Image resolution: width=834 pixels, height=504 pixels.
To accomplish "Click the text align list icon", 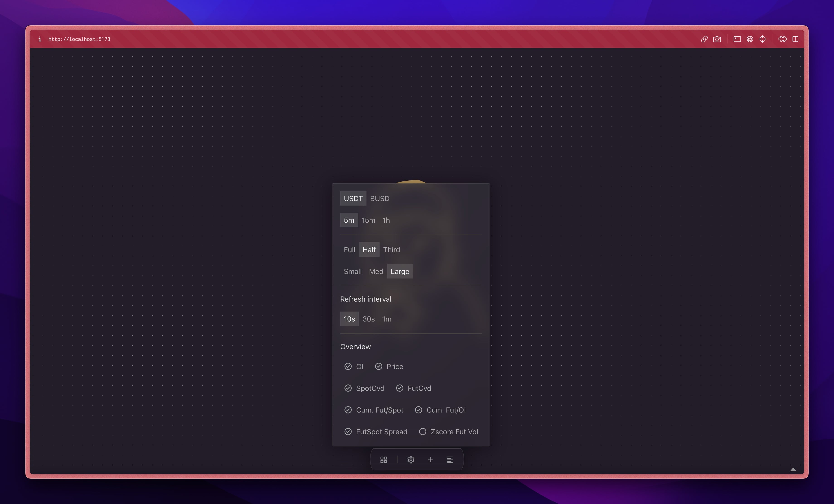I will 450,460.
